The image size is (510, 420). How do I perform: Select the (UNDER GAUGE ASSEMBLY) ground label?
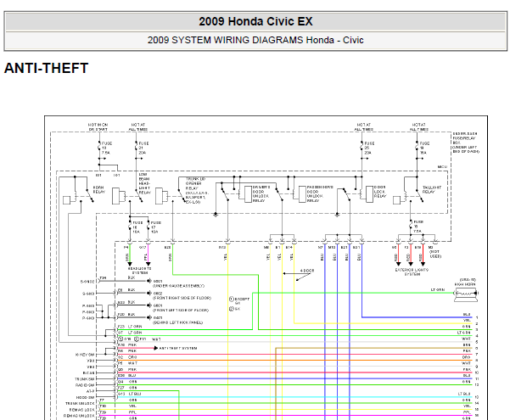[178, 286]
